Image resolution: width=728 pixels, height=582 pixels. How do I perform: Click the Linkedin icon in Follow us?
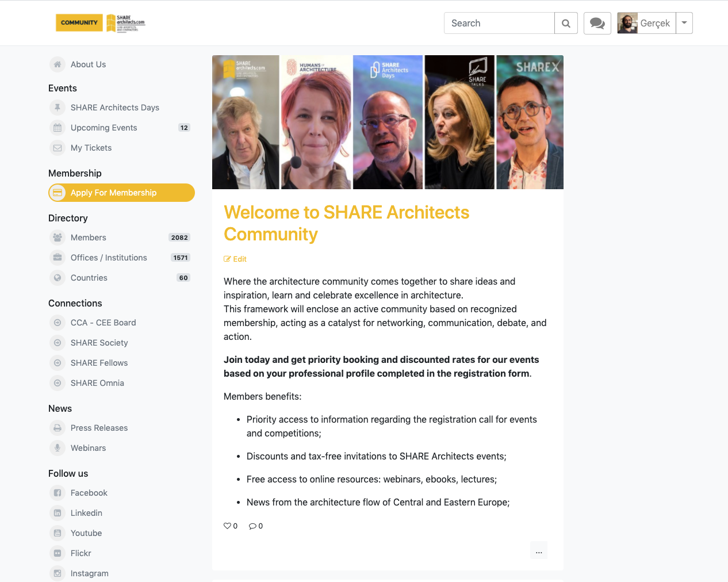58,513
